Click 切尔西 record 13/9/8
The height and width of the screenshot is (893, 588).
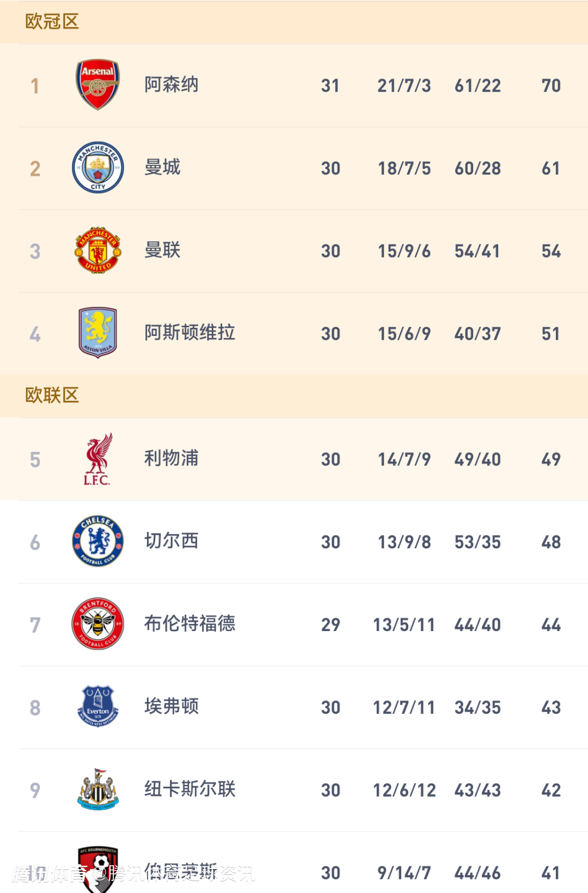pyautogui.click(x=405, y=542)
